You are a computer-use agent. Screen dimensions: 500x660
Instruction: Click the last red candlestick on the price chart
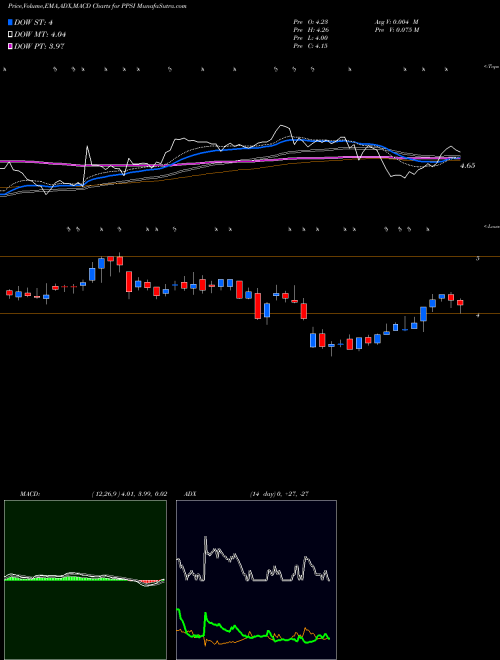click(460, 303)
